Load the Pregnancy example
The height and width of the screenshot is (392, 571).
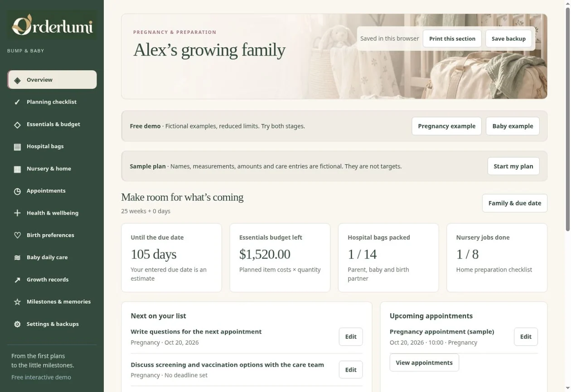[x=446, y=126]
